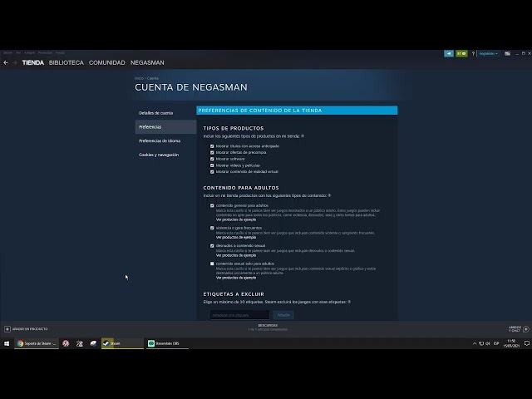
Task: Show hidden system tray icons
Action: 475,343
